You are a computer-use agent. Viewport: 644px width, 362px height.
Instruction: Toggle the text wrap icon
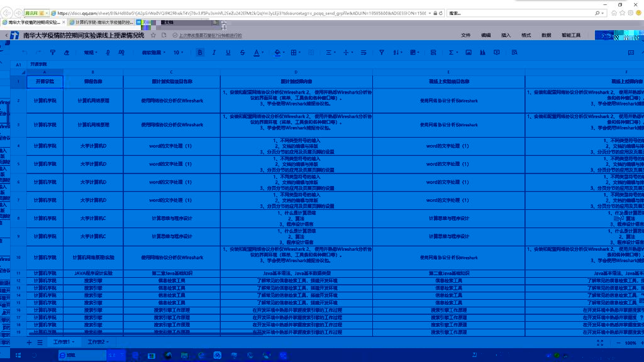coord(364,53)
